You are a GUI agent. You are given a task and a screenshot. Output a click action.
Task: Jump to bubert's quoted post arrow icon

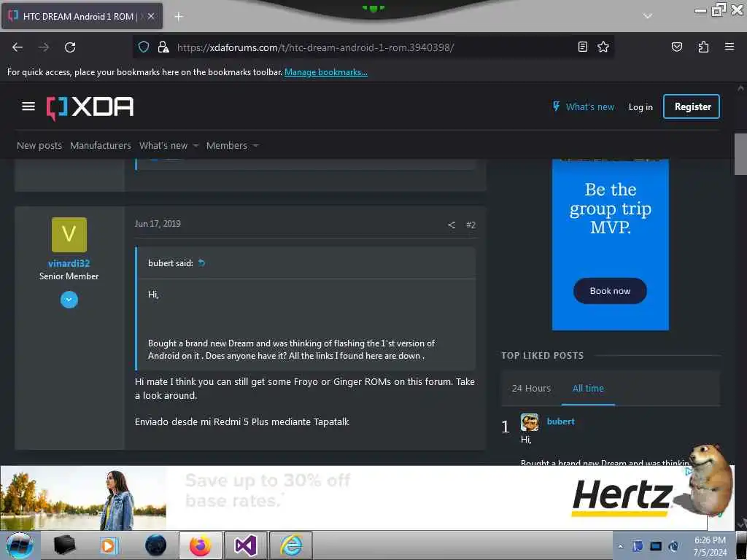201,262
